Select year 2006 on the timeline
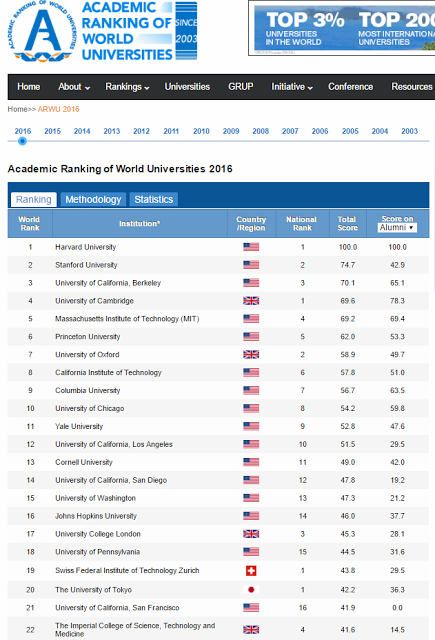The width and height of the screenshot is (435, 640). tap(320, 131)
